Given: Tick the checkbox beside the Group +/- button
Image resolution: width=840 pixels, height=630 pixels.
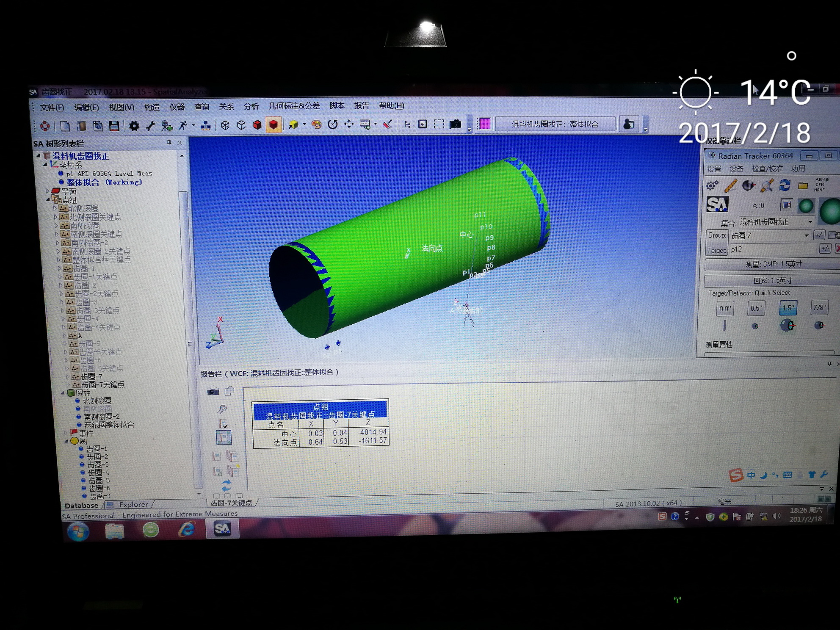Looking at the screenshot, I should coord(832,235).
